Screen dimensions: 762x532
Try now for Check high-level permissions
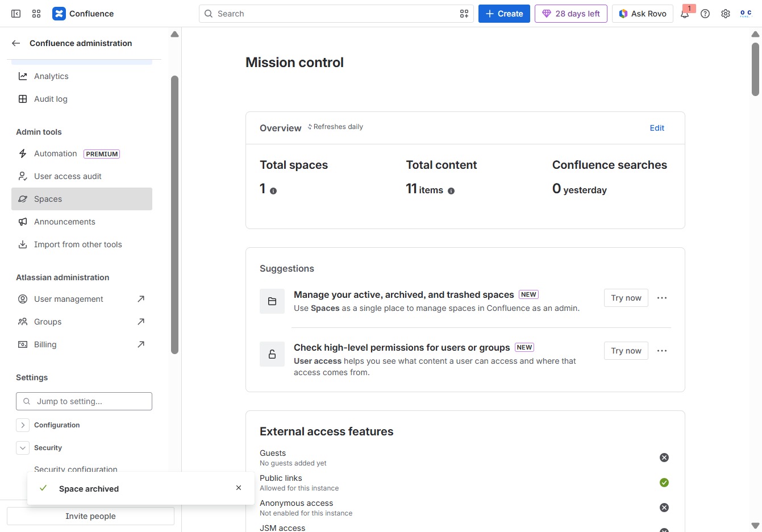[x=626, y=351]
